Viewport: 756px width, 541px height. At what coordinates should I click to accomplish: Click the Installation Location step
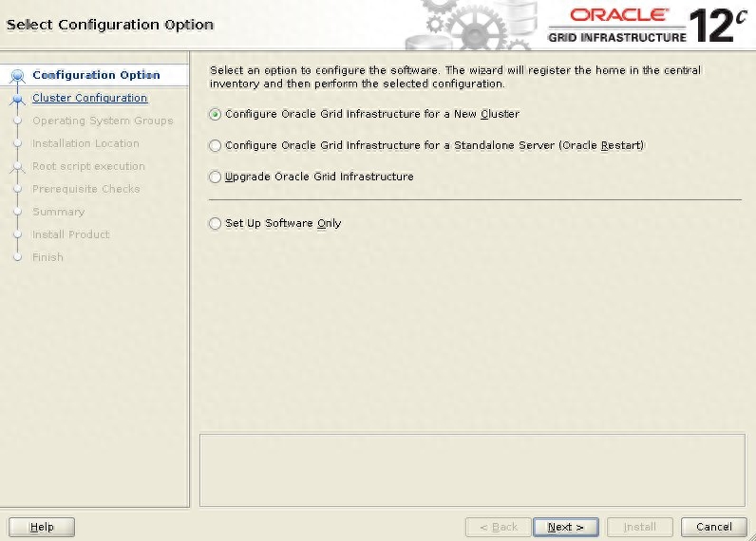point(85,143)
